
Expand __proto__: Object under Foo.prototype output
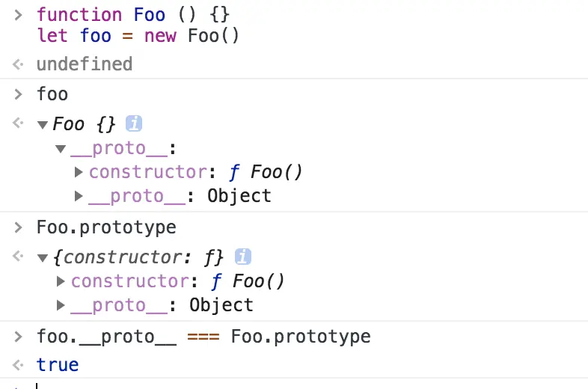pyautogui.click(x=61, y=306)
